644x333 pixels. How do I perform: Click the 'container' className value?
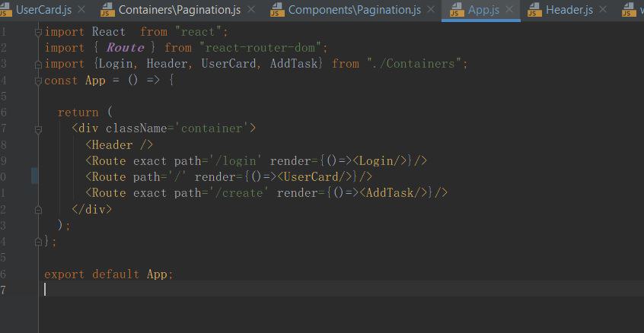[212, 128]
